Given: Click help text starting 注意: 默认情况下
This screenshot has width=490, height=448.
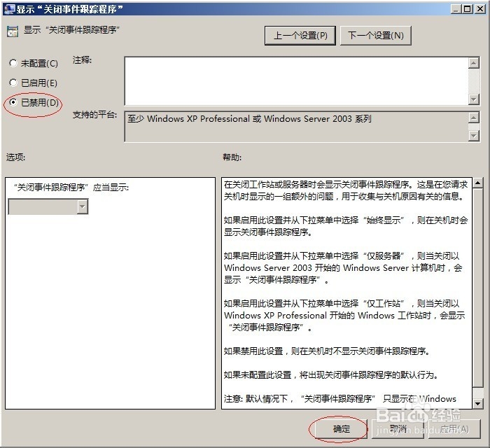Looking at the screenshot, I should pyautogui.click(x=339, y=398).
